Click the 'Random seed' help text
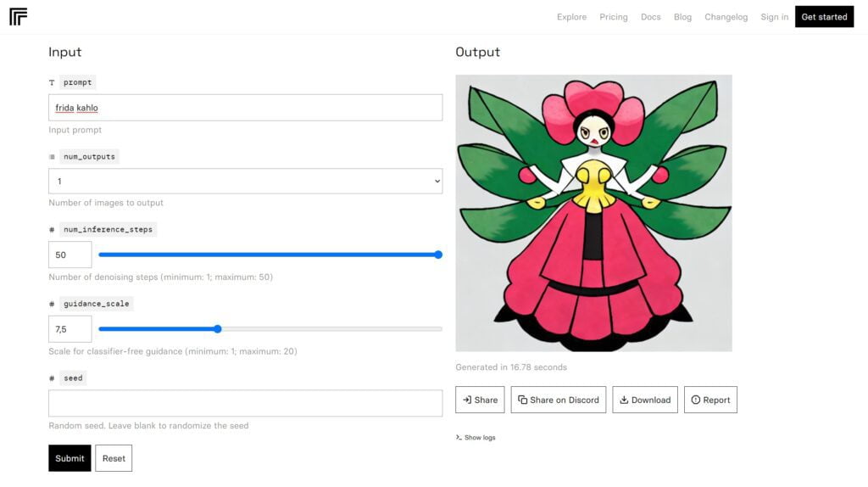Screen dimensions: 868x487 point(148,426)
